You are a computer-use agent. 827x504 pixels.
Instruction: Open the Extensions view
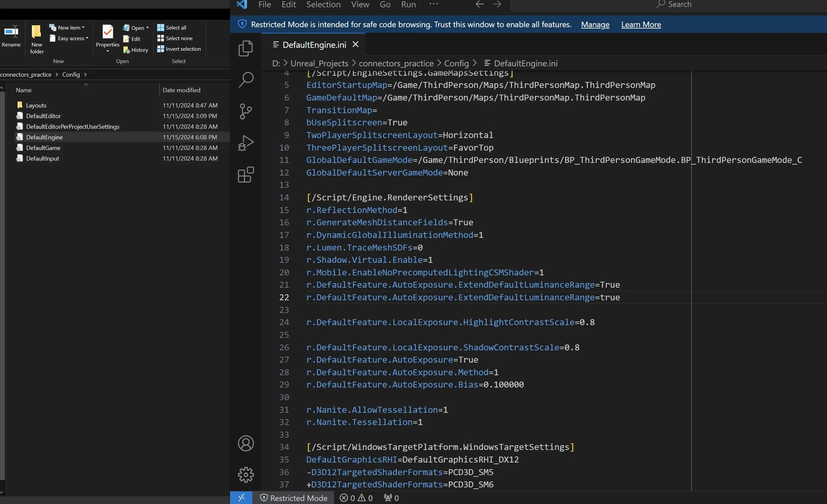246,175
